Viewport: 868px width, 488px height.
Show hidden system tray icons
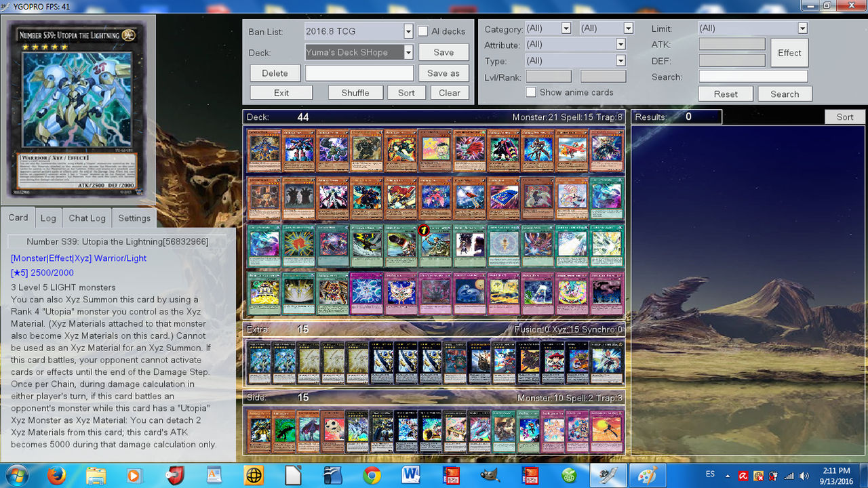(729, 475)
